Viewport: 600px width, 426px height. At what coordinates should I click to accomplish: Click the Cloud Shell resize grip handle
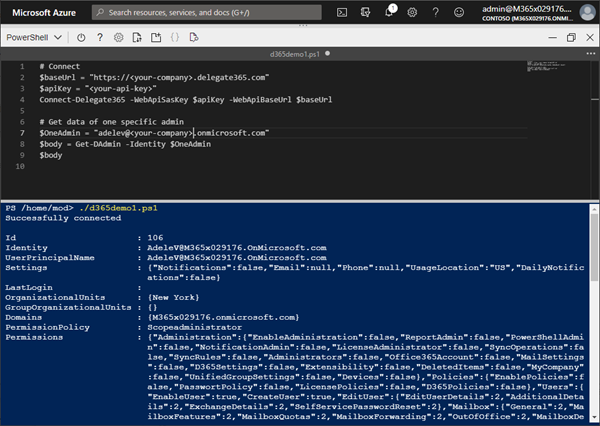[x=303, y=26]
